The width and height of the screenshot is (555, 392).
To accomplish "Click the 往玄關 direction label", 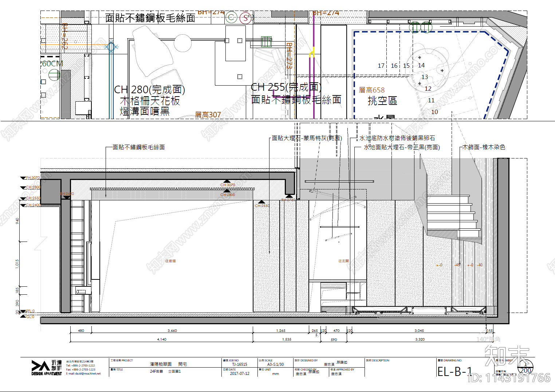I will (343, 261).
